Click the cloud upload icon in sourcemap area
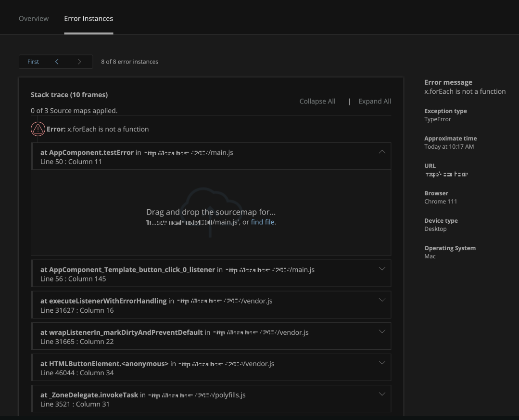This screenshot has width=519, height=420. [210, 211]
